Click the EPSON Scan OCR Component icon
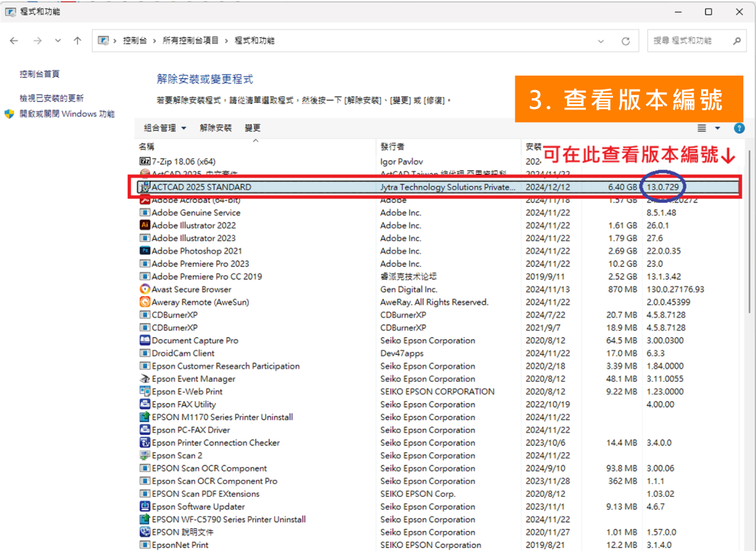The height and width of the screenshot is (553, 756). click(x=145, y=469)
